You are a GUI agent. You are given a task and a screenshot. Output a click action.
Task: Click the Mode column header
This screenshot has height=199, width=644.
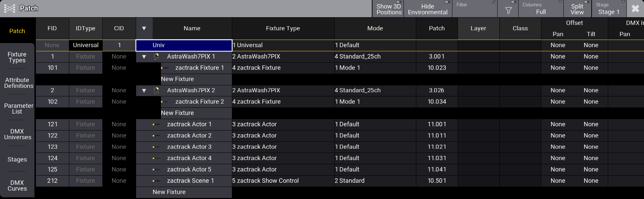coord(375,28)
